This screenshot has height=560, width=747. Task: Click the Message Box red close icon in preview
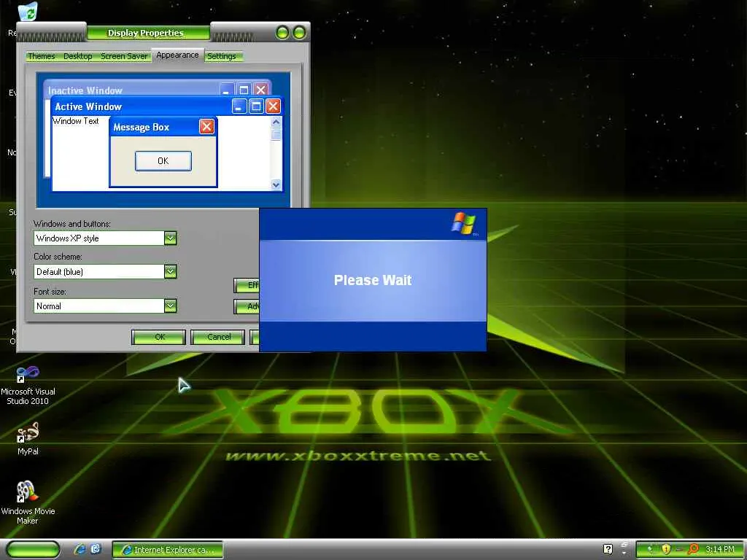coord(206,127)
